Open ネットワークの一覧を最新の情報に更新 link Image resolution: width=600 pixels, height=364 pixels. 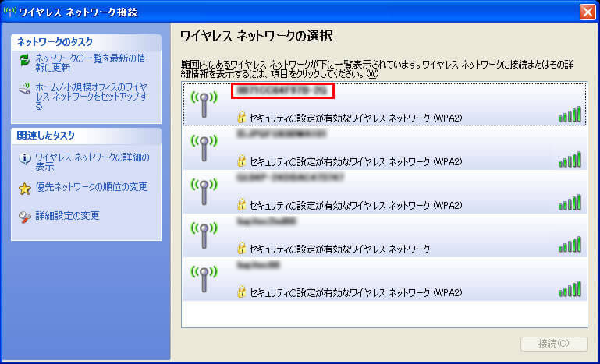point(91,63)
